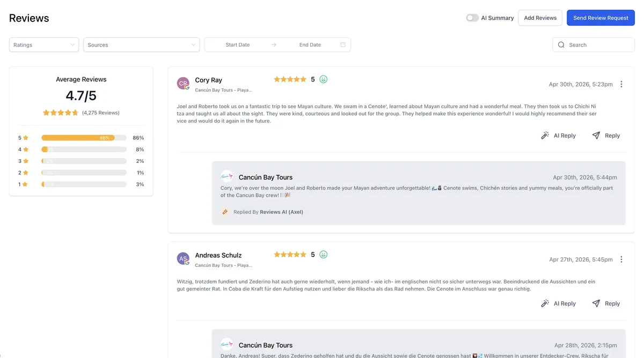Click Send Review Request button
The image size is (644, 358).
(x=601, y=18)
